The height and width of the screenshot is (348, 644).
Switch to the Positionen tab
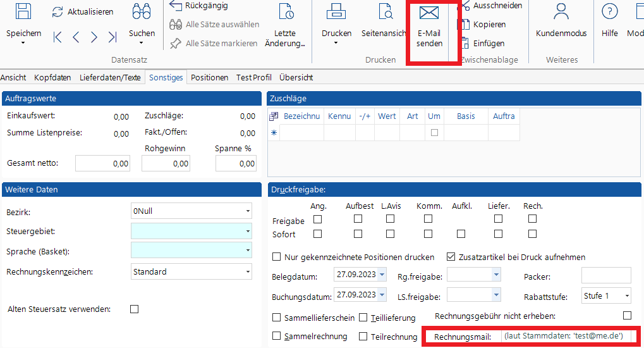click(209, 77)
